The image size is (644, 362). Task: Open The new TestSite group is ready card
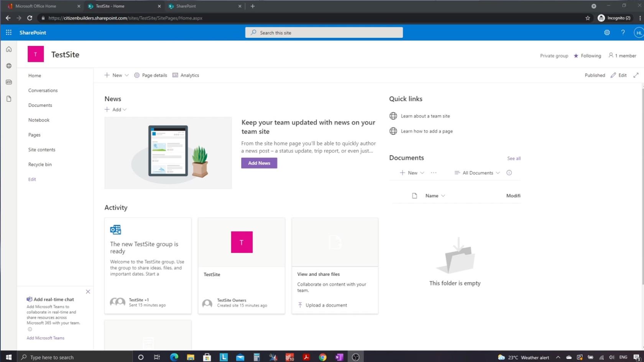[x=148, y=266]
